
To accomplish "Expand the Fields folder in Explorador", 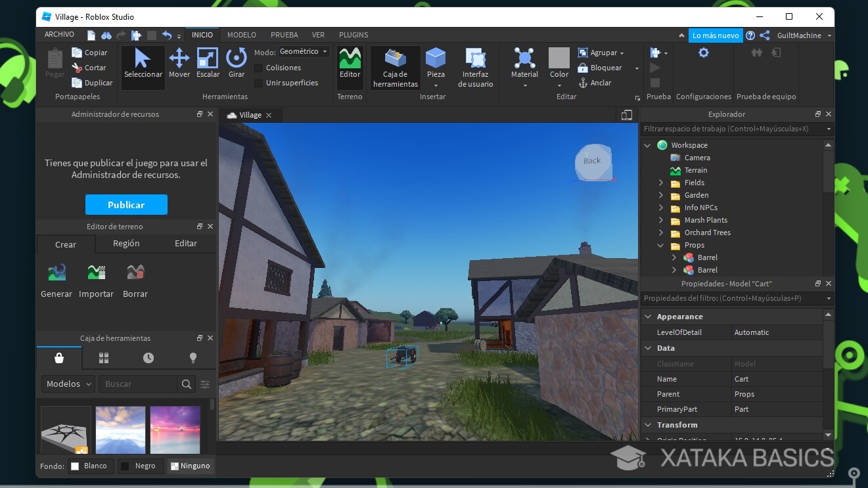I will pyautogui.click(x=660, y=183).
